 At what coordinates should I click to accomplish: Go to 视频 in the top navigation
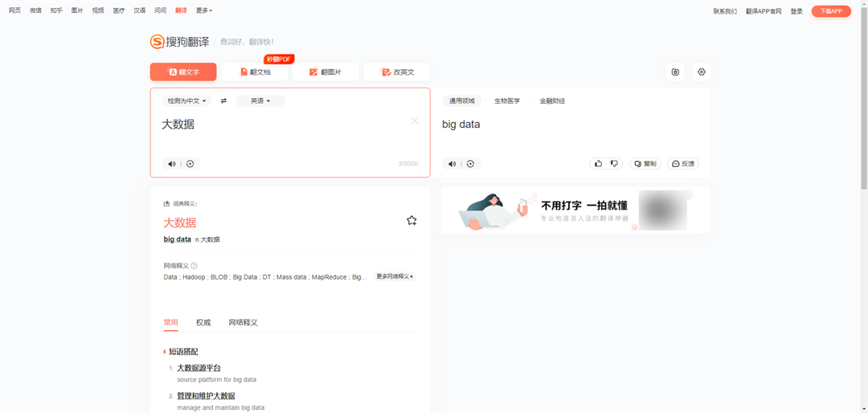[98, 10]
